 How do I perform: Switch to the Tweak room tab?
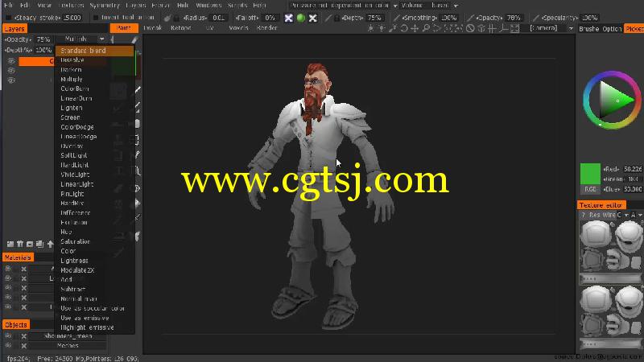tap(152, 28)
